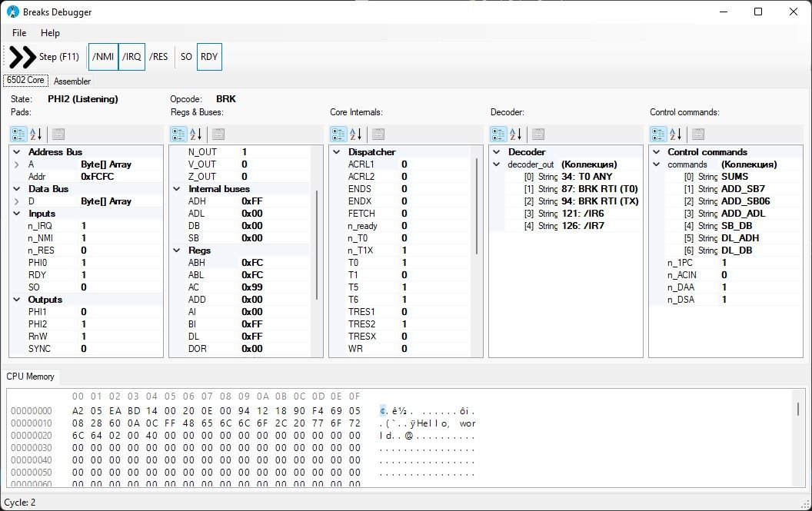Viewport: 812px width, 511px height.
Task: Switch to the Assembler tab
Action: point(72,81)
